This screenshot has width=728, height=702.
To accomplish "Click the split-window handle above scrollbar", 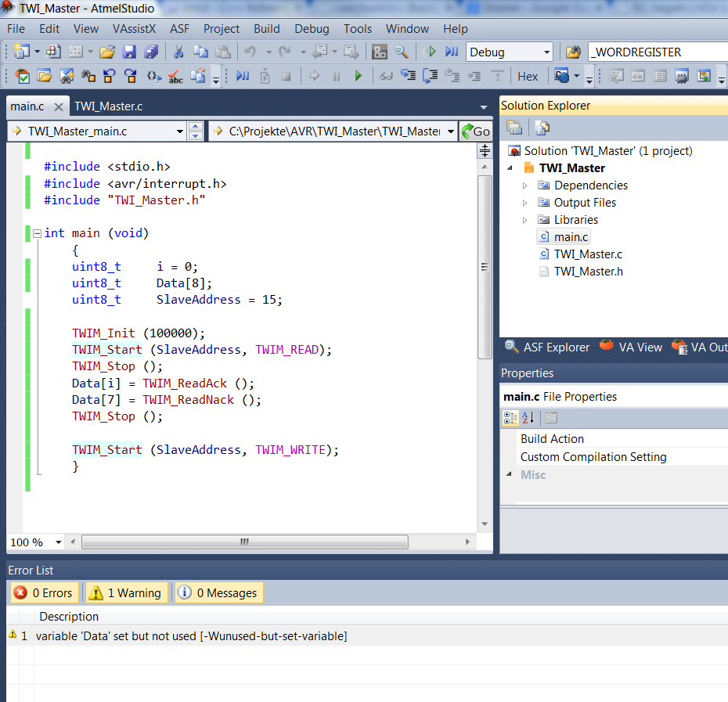I will 485,150.
